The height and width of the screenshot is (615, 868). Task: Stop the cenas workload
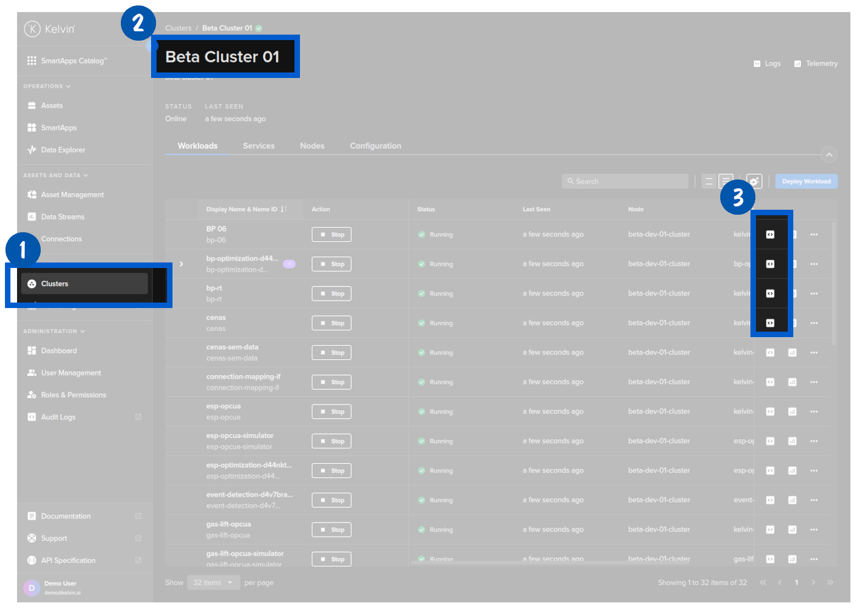(331, 323)
